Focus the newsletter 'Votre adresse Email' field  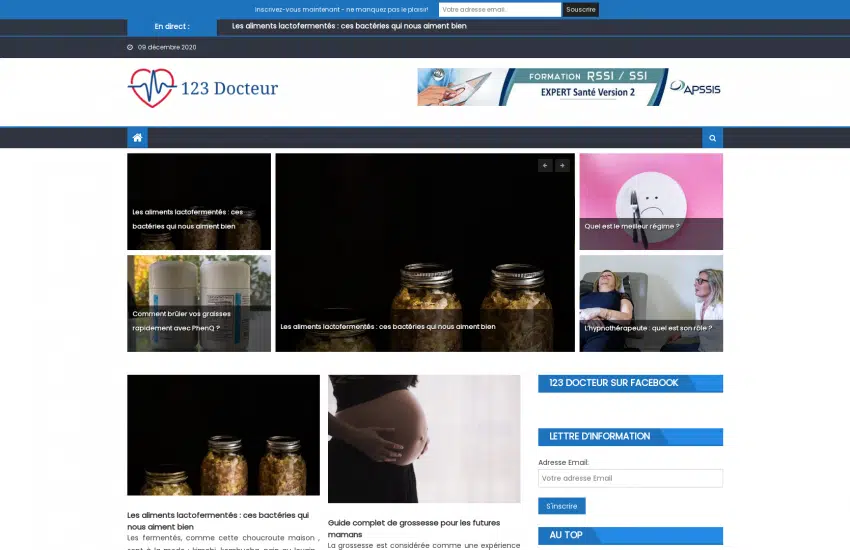pos(630,478)
